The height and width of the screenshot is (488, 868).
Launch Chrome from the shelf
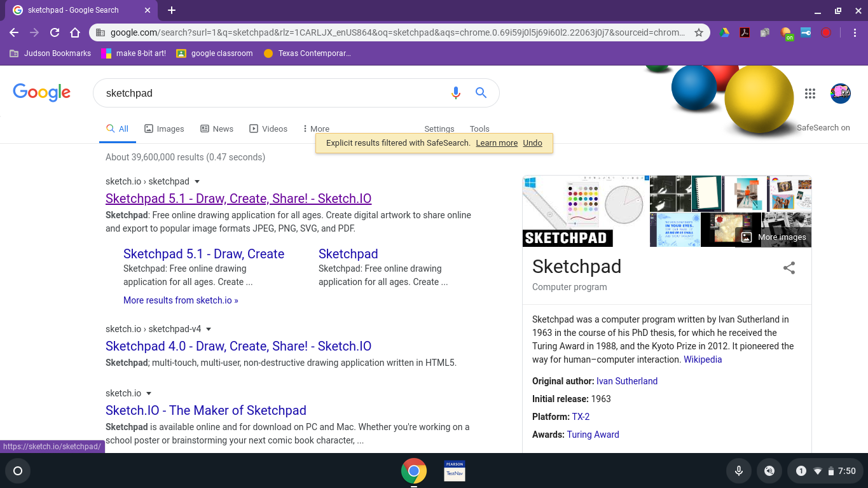tap(414, 471)
